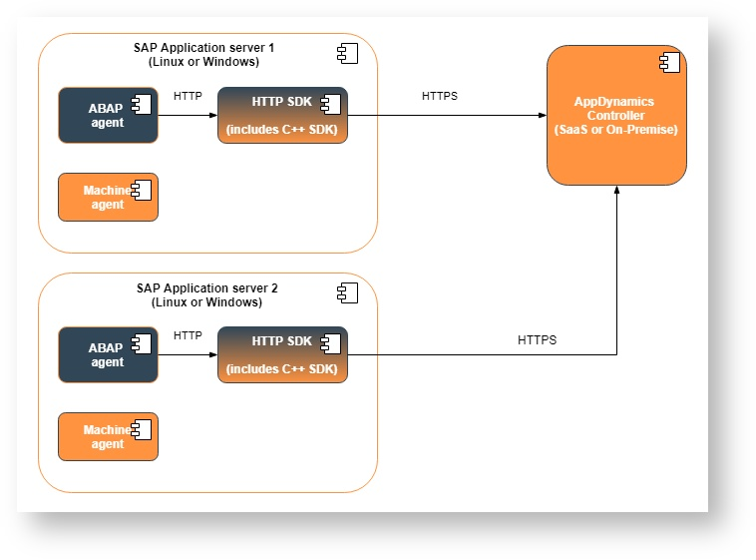Click the Machine agent component icon in server 2
The width and height of the screenshot is (756, 560).
142,429
